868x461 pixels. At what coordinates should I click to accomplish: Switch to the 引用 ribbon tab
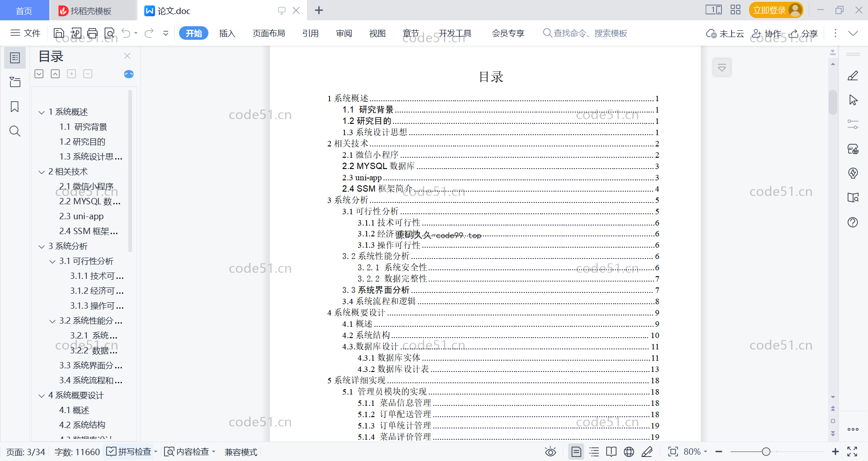click(310, 33)
